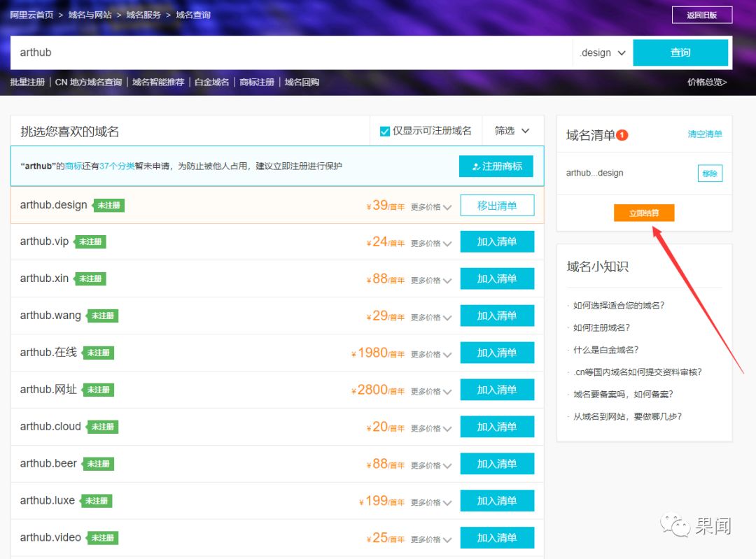Click 加入清单 for arthub.在线

tap(497, 353)
